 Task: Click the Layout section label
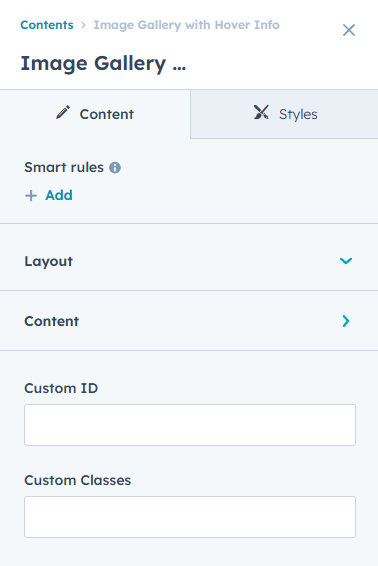48,261
